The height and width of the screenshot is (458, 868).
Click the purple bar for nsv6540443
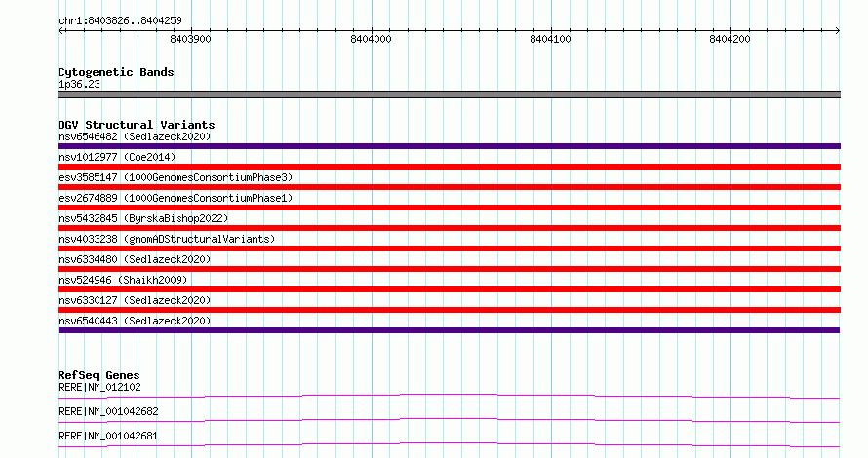pos(449,330)
